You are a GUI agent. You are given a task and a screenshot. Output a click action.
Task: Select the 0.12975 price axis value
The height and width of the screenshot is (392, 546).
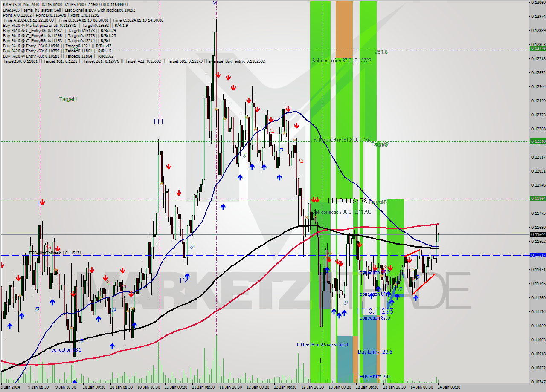[x=538, y=16]
